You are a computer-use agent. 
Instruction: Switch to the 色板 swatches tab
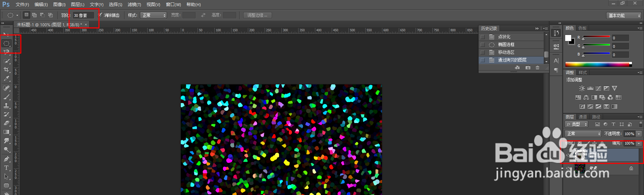pos(583,28)
